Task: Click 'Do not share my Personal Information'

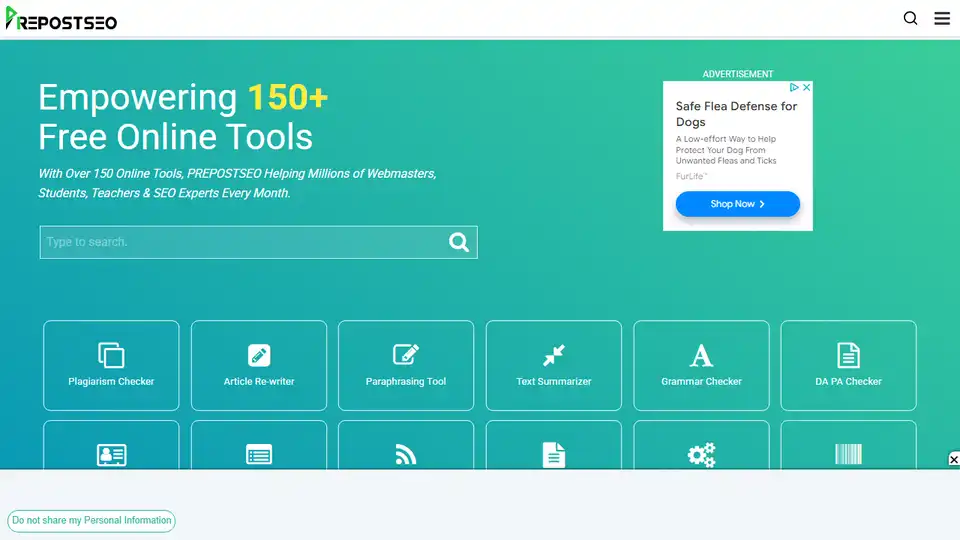Action: point(91,521)
